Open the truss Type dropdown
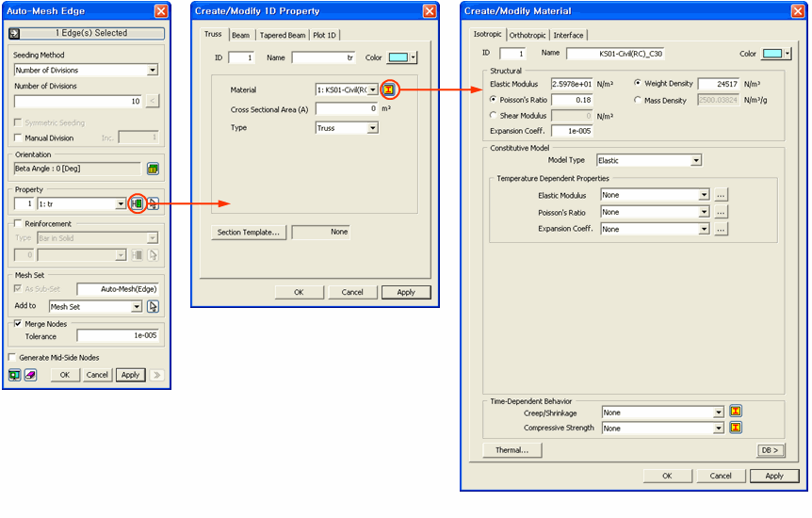Image resolution: width=812 pixels, height=518 pixels. point(373,128)
